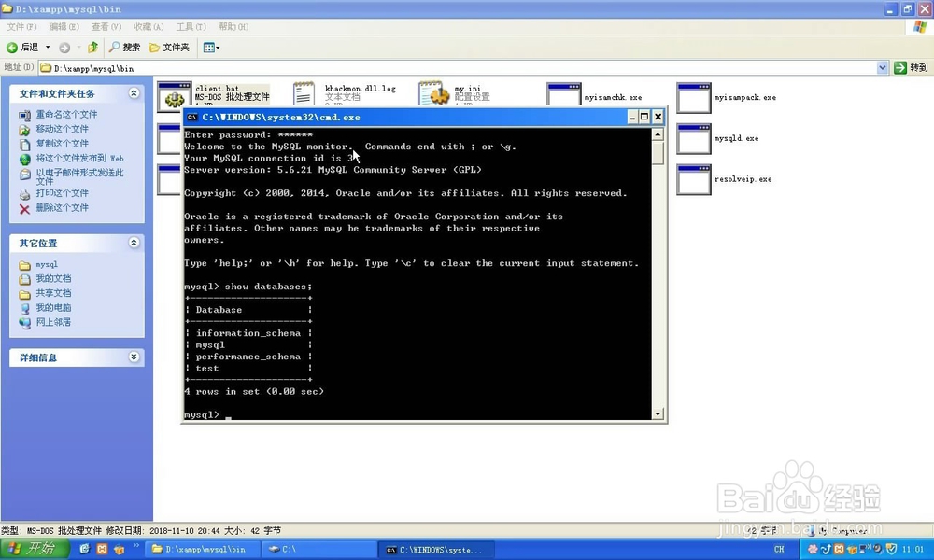Click cmd window scrollbar down arrow
The width and height of the screenshot is (934, 560).
click(658, 413)
